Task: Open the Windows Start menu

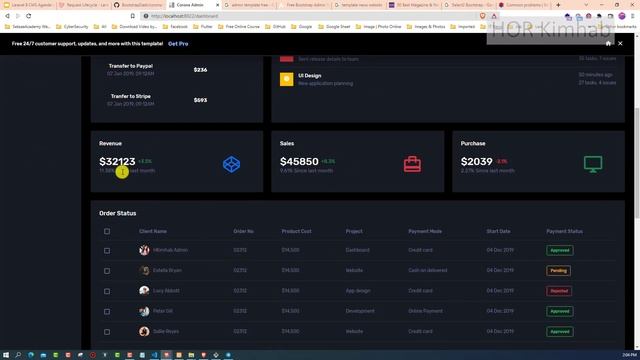Action: pyautogui.click(x=6, y=355)
